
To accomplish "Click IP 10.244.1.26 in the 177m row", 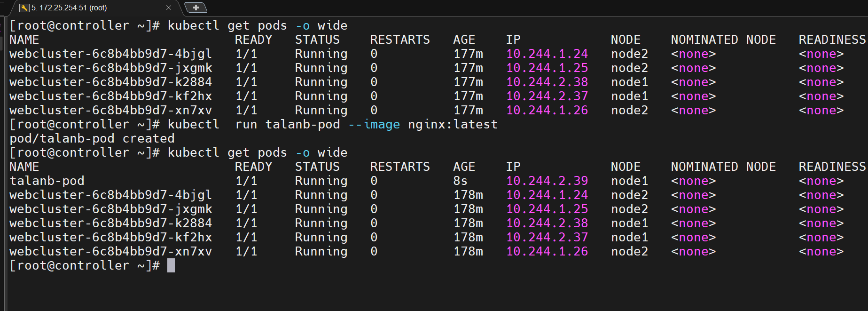I will pyautogui.click(x=547, y=110).
